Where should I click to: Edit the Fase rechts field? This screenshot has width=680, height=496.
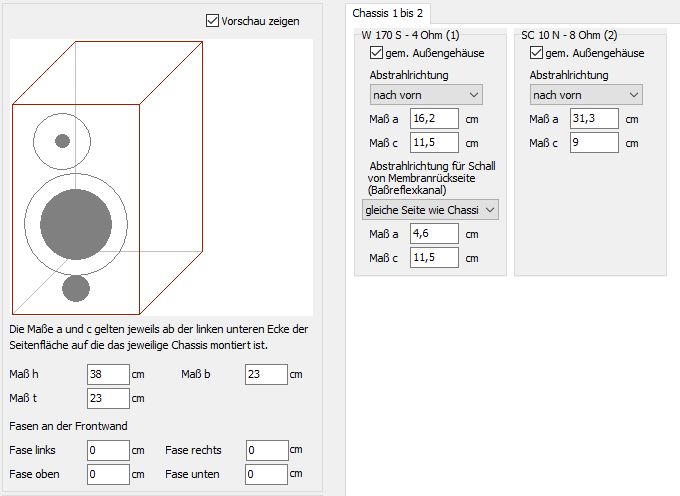[x=265, y=450]
